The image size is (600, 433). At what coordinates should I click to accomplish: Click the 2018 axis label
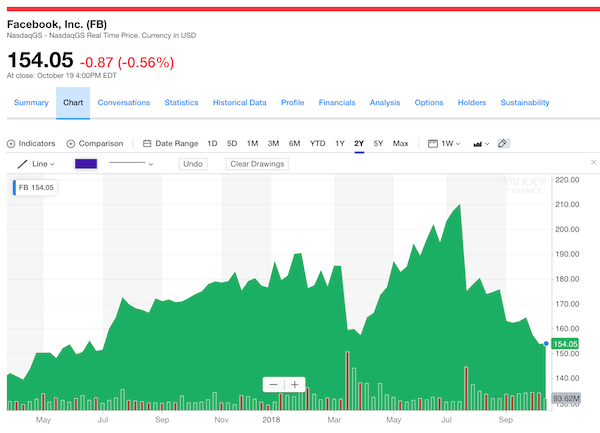271,420
